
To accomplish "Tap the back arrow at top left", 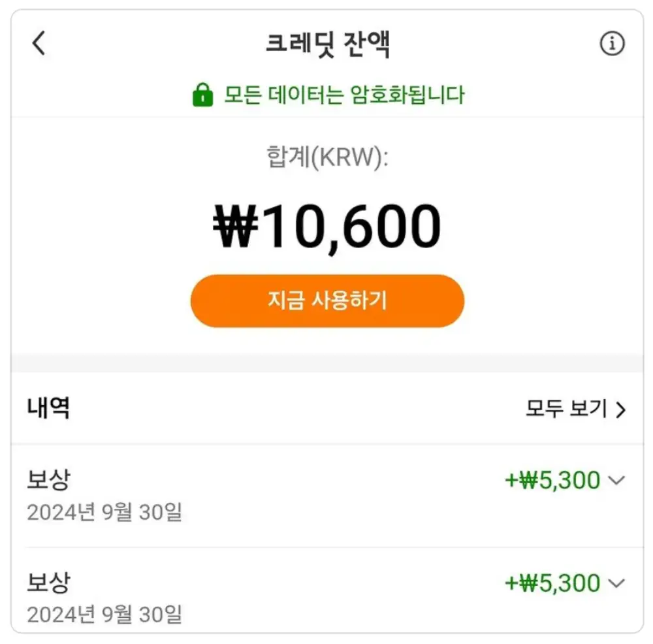I will (x=39, y=44).
